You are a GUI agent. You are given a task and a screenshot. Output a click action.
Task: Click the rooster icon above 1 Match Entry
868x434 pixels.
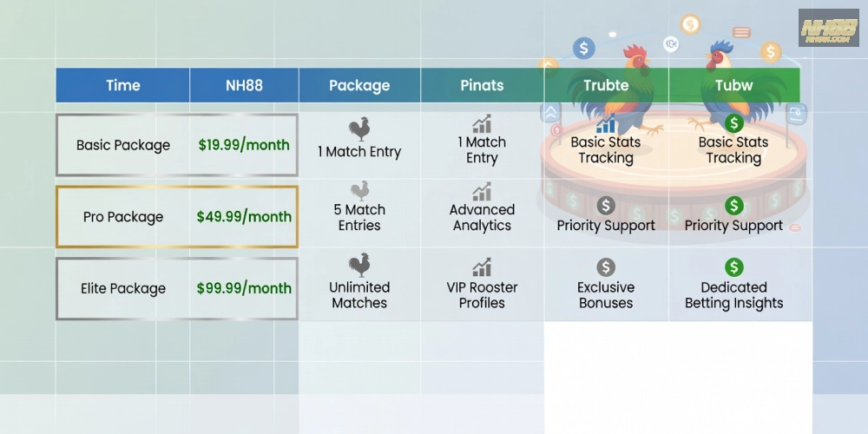click(x=359, y=129)
